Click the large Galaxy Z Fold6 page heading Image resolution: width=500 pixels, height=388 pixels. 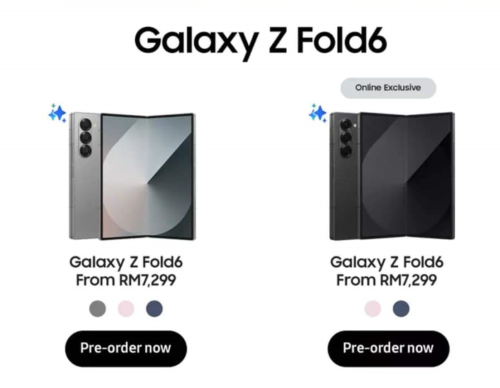pyautogui.click(x=261, y=41)
